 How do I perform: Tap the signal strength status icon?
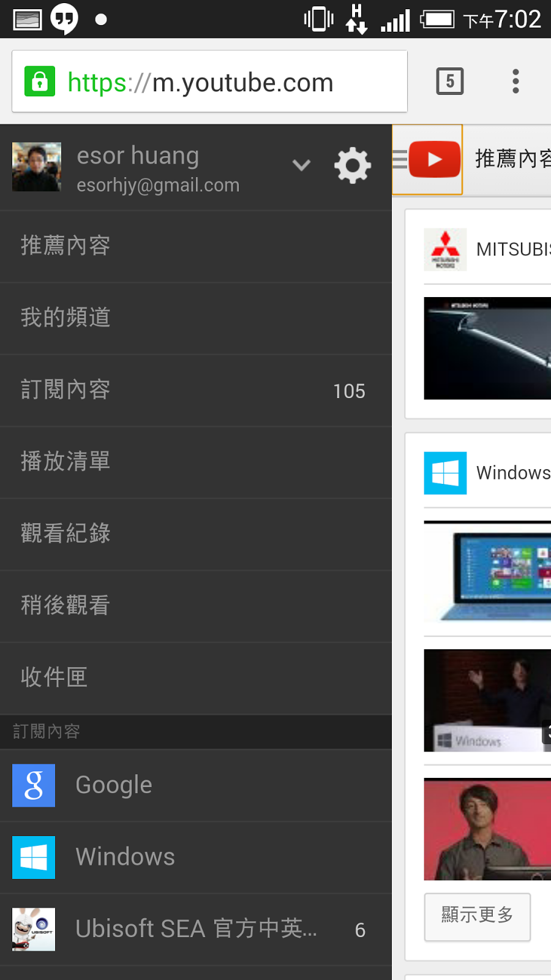[395, 21]
